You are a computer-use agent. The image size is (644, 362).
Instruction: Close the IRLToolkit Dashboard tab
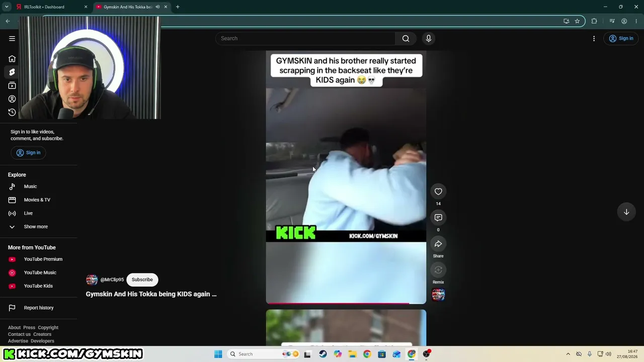click(x=86, y=7)
